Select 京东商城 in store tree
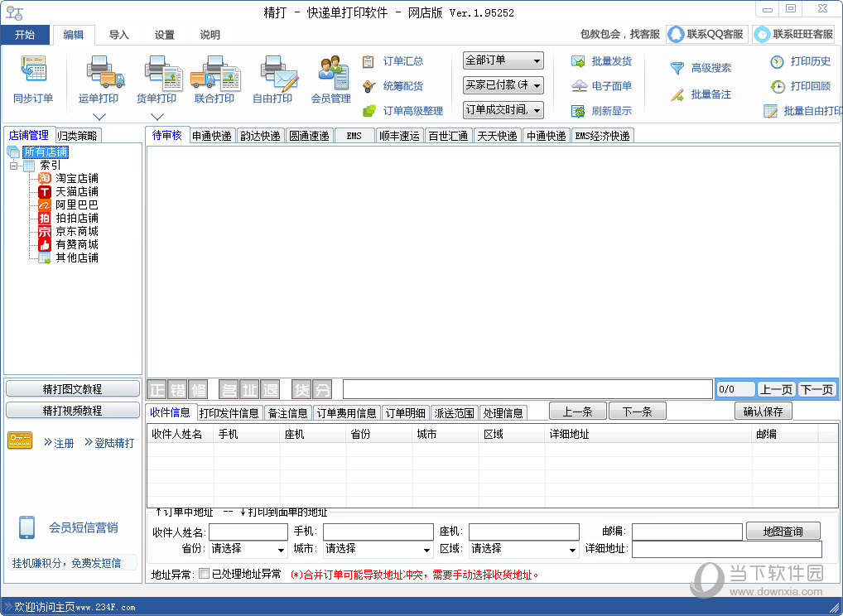 77,231
